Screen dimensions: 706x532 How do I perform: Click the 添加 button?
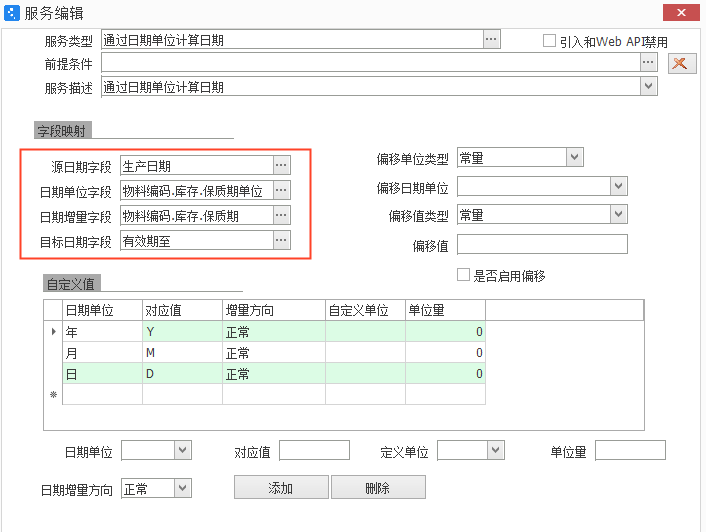point(280,488)
